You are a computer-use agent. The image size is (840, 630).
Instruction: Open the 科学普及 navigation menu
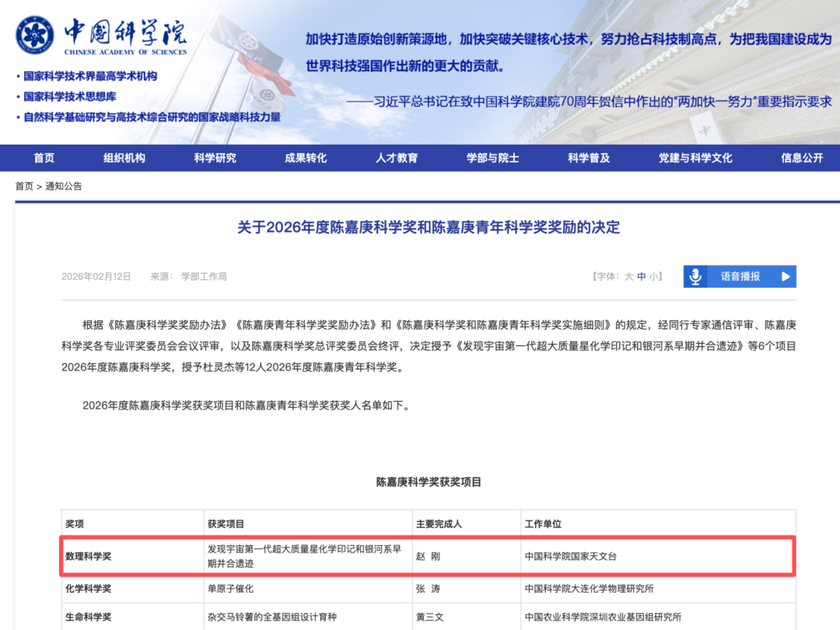(589, 158)
